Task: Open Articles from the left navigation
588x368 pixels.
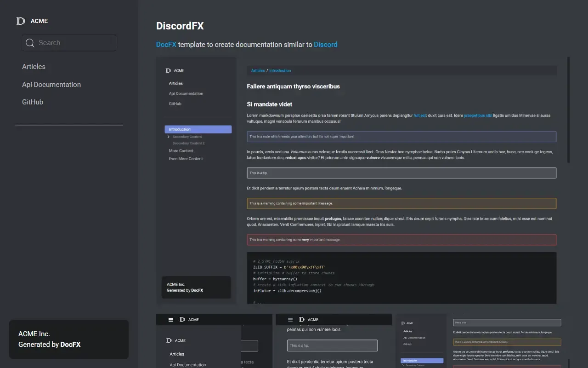Action: click(34, 67)
